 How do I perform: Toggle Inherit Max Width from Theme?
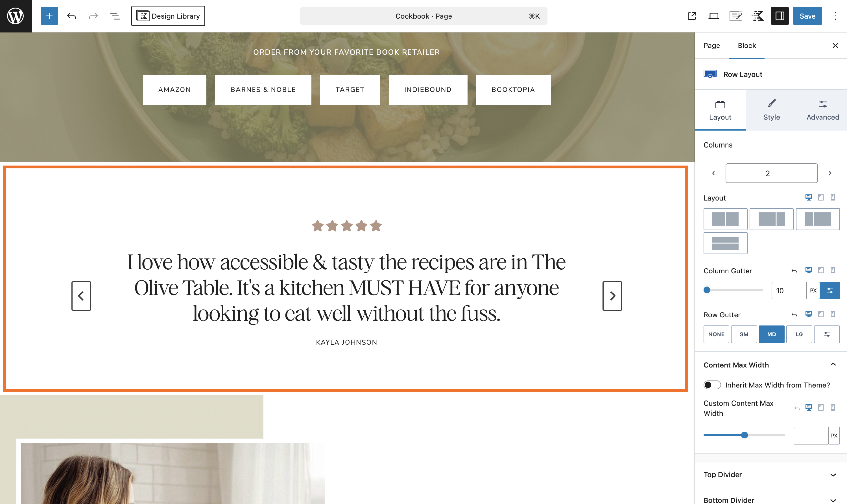(x=712, y=385)
